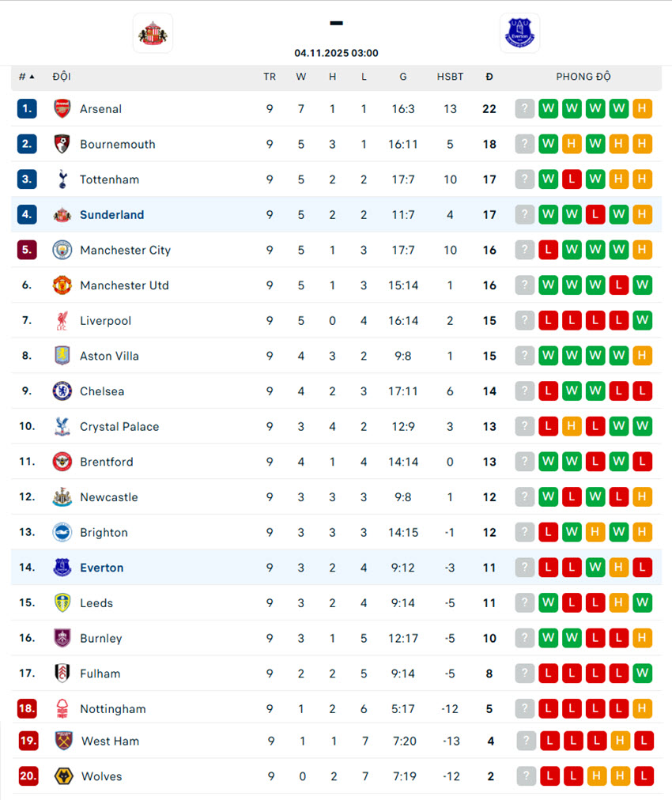
Task: Sort by the Đ points column header
Action: 489,77
